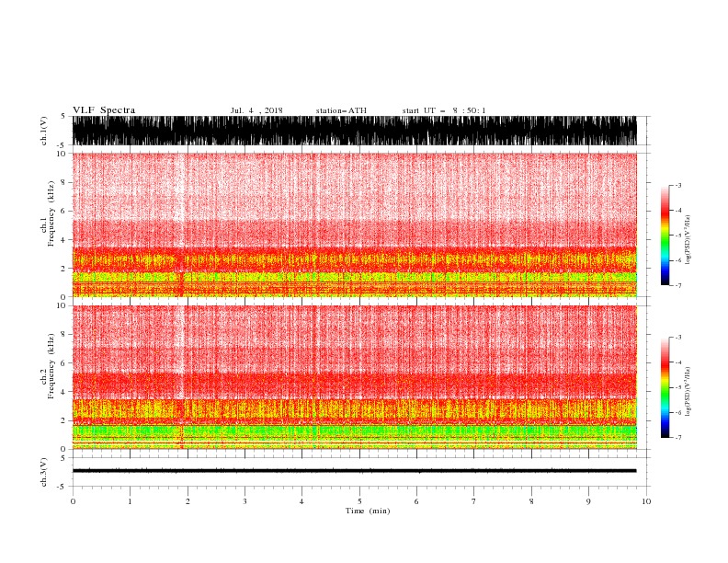This screenshot has width=728, height=563.
Task: Click the "VLF Spectra" plot title
Action: tap(104, 110)
